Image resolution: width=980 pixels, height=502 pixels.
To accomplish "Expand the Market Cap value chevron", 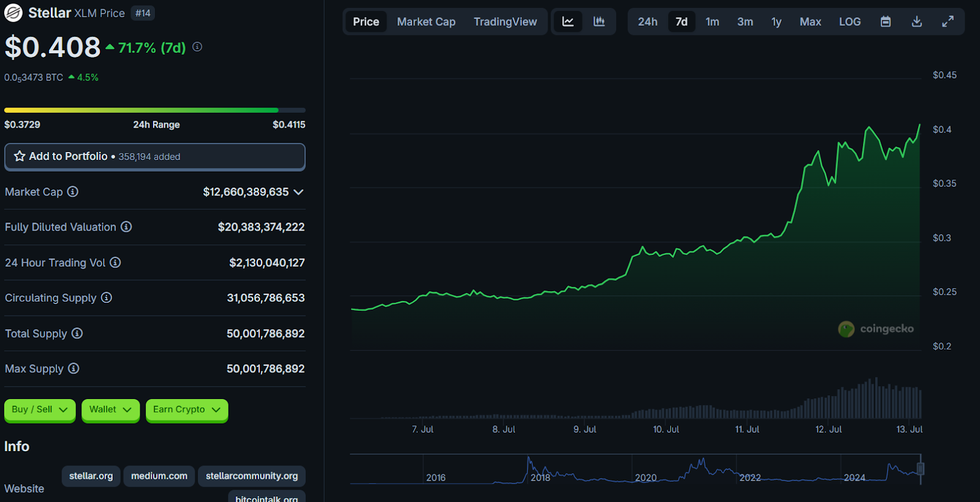I will click(x=299, y=192).
